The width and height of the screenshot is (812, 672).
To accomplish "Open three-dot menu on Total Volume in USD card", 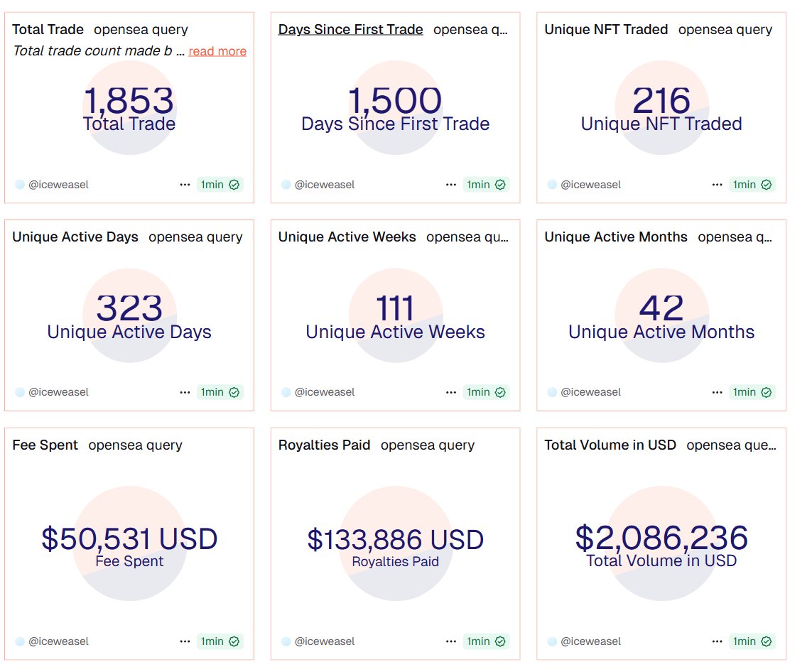I will [717, 641].
